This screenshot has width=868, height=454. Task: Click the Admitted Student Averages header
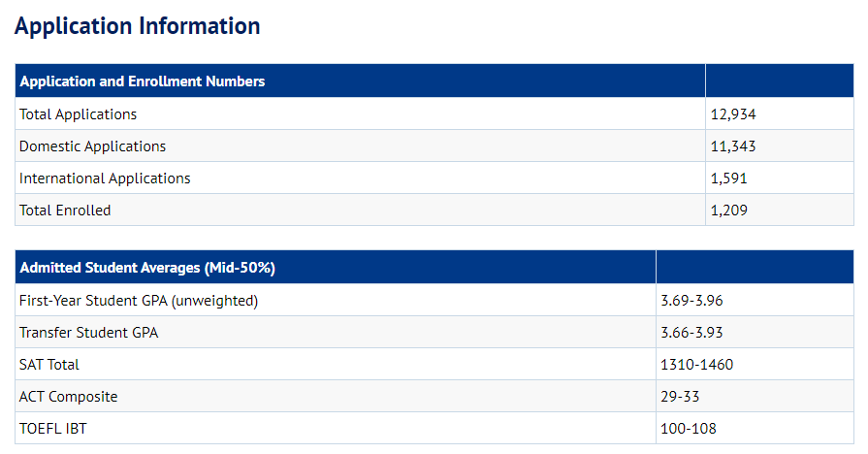154,268
